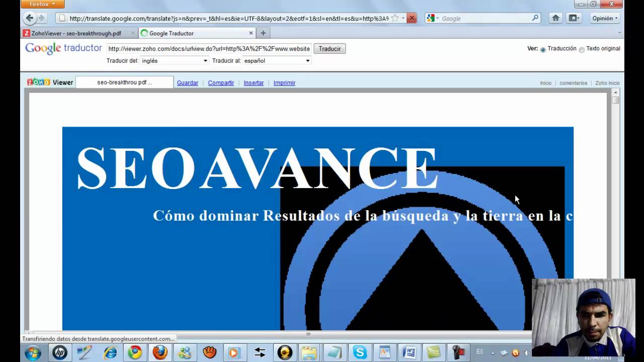Click the Zoho Viewer logo
This screenshot has height=362, width=644.
50,82
